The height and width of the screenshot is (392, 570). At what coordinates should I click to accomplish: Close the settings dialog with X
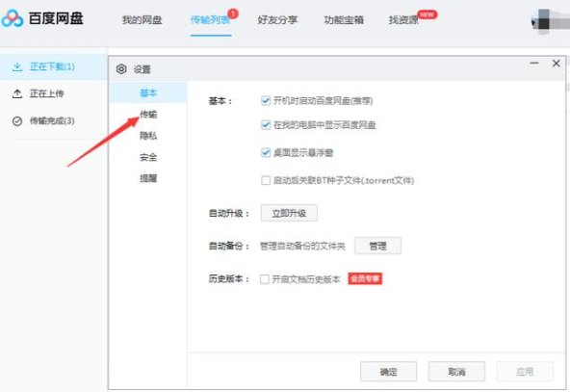556,64
